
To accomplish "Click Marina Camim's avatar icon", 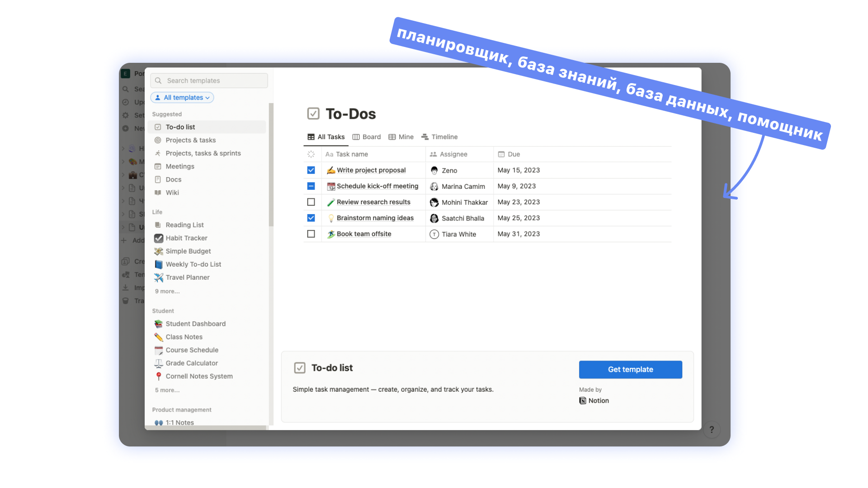I will tap(434, 186).
